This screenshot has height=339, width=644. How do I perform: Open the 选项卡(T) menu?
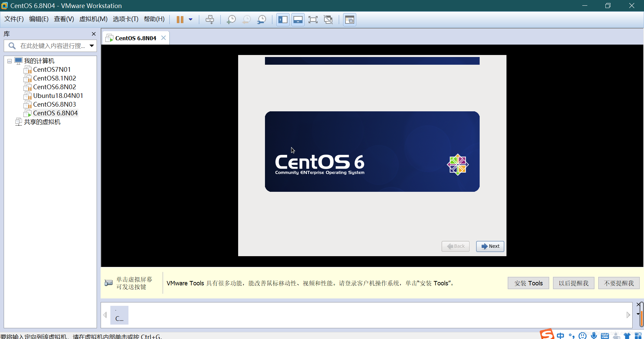[125, 19]
